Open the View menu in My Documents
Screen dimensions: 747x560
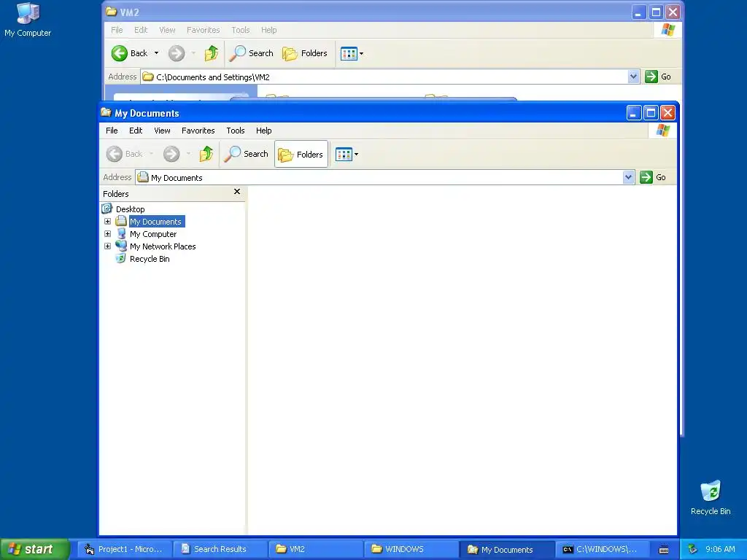(x=162, y=131)
